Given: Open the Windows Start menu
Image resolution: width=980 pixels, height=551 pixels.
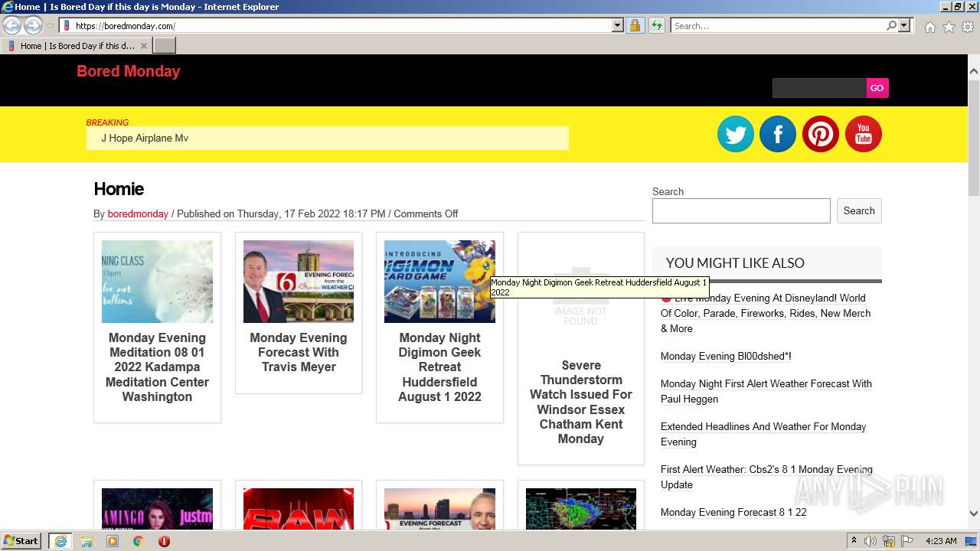Looking at the screenshot, I should point(21,541).
